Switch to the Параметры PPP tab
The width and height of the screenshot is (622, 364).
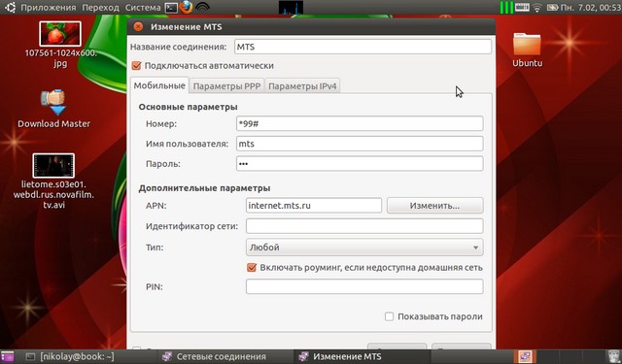[226, 86]
